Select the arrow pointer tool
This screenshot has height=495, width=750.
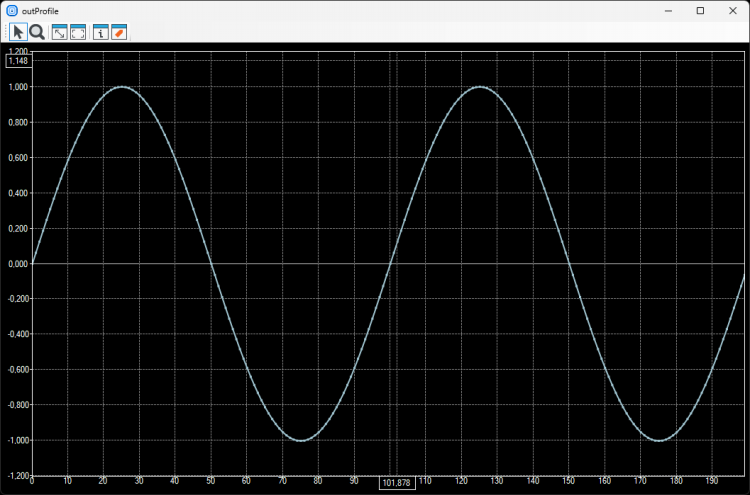(x=18, y=33)
